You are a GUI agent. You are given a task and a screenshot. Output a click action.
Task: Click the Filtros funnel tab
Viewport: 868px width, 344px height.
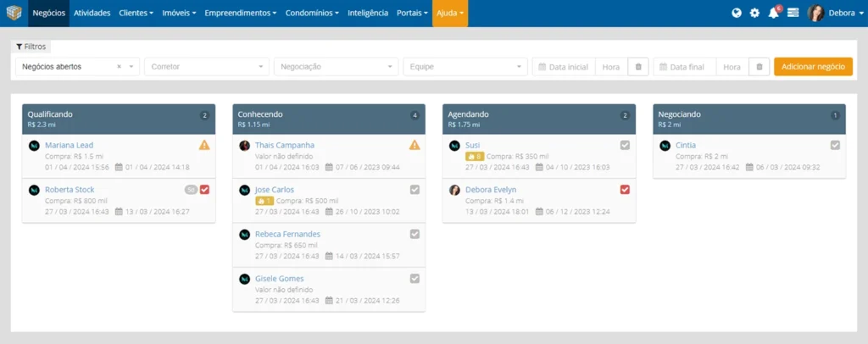(x=31, y=47)
